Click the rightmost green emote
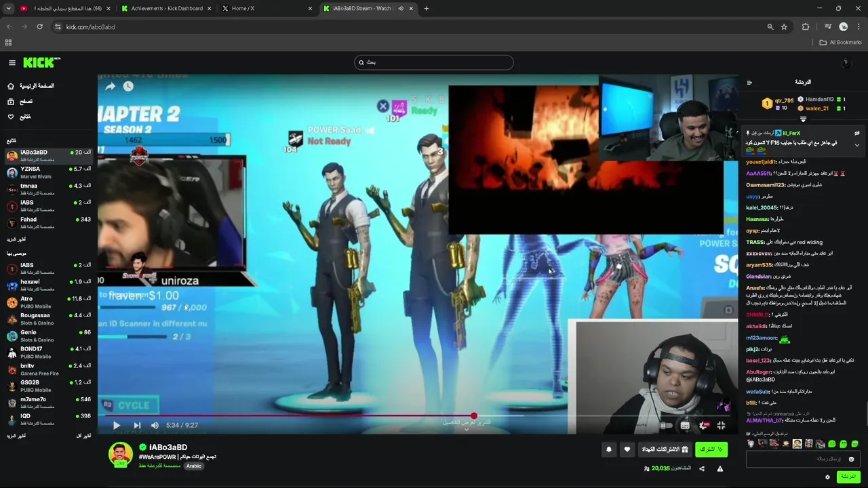The image size is (868, 488). pos(854,444)
